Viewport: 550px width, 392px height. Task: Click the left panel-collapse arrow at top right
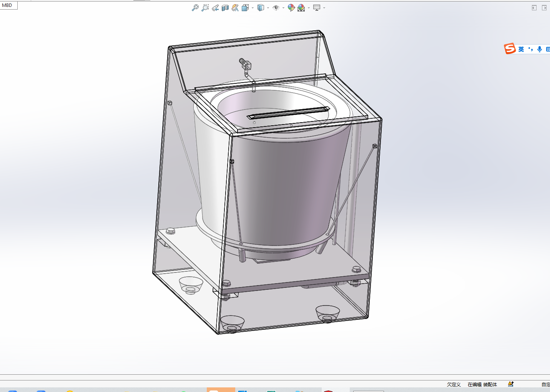coord(534,8)
